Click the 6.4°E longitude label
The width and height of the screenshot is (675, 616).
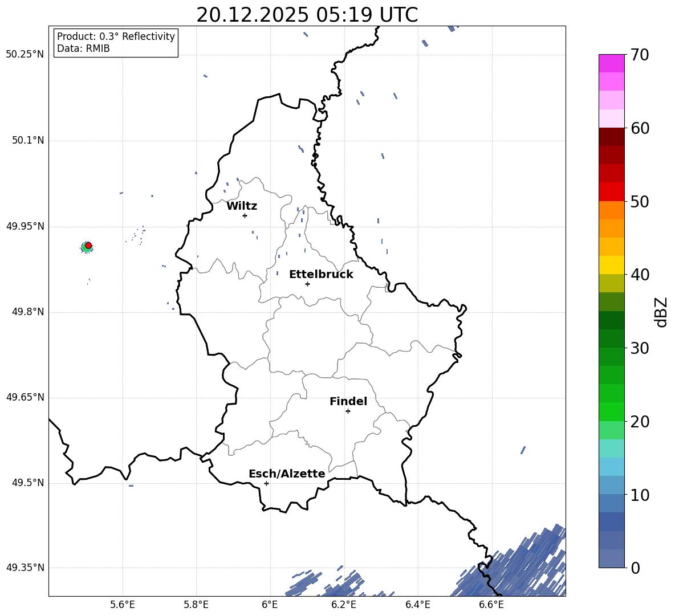[x=417, y=605]
